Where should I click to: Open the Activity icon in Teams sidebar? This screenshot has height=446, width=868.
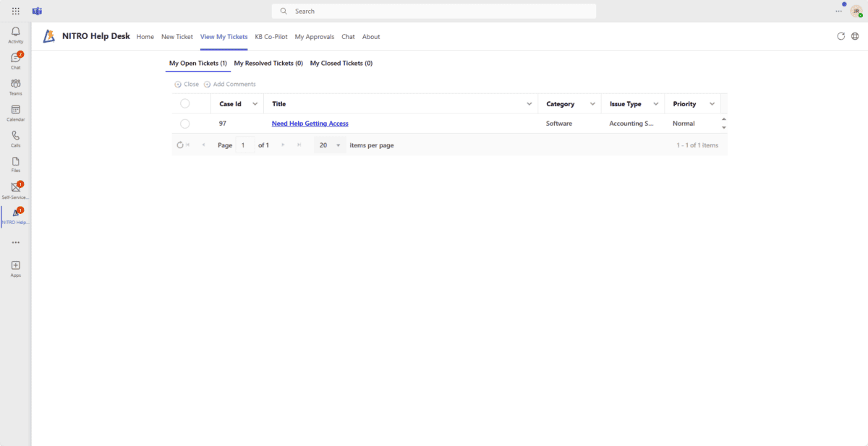click(15, 33)
